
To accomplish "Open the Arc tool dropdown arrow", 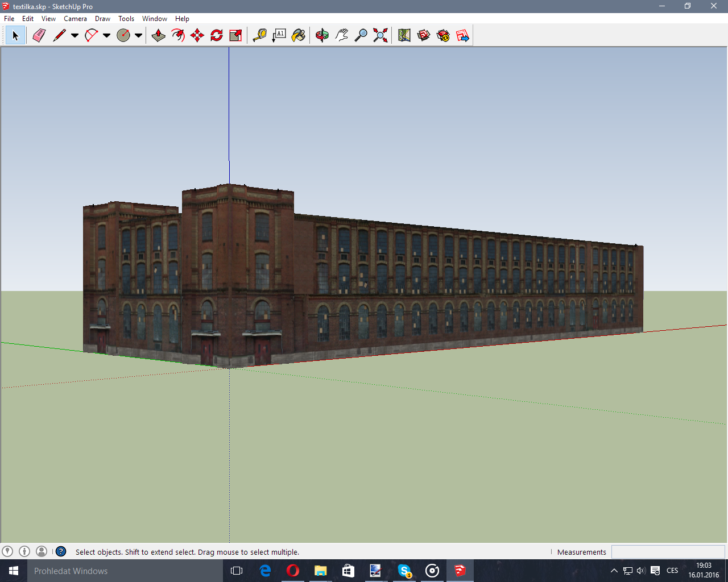I will click(x=106, y=35).
